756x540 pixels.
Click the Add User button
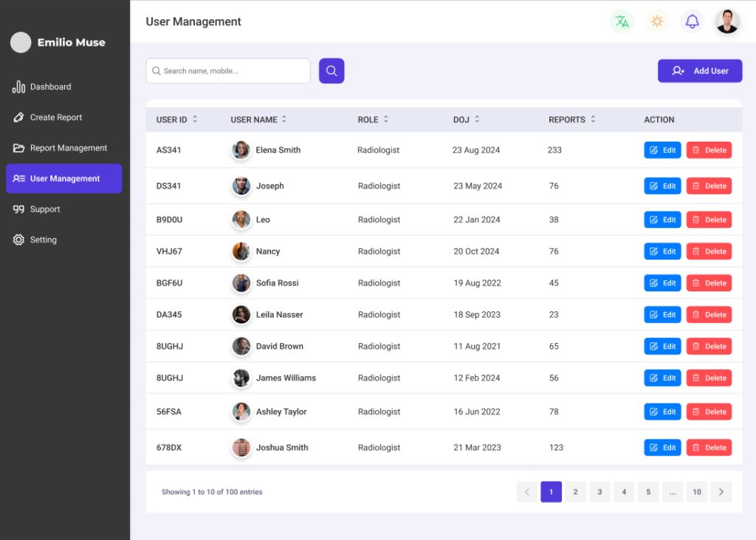click(x=700, y=71)
